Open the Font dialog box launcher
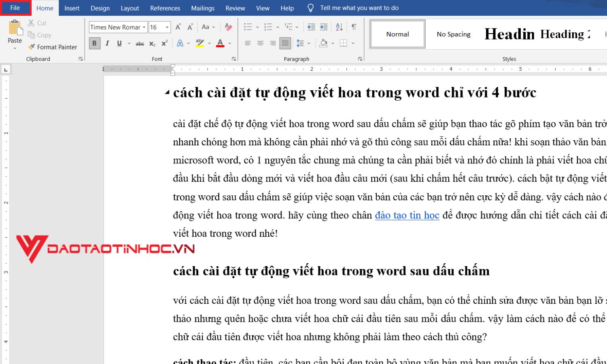Screen dimensions: 607x364 click(234, 58)
